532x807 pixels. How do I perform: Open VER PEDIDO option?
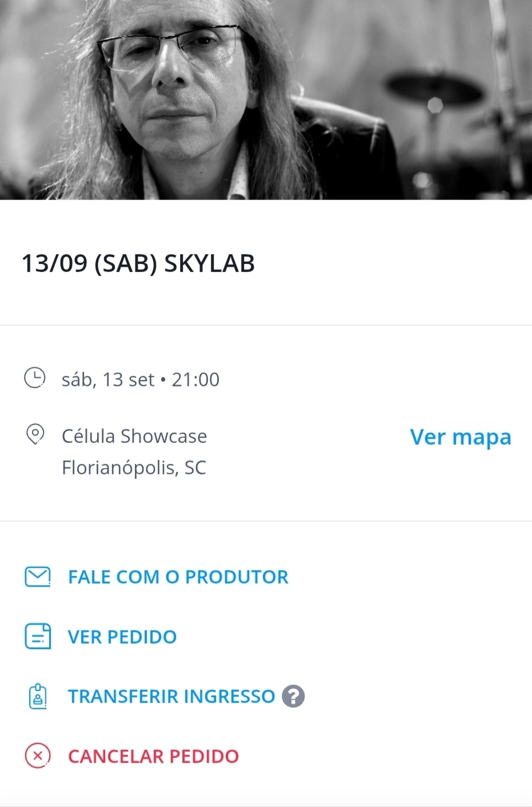click(x=122, y=637)
